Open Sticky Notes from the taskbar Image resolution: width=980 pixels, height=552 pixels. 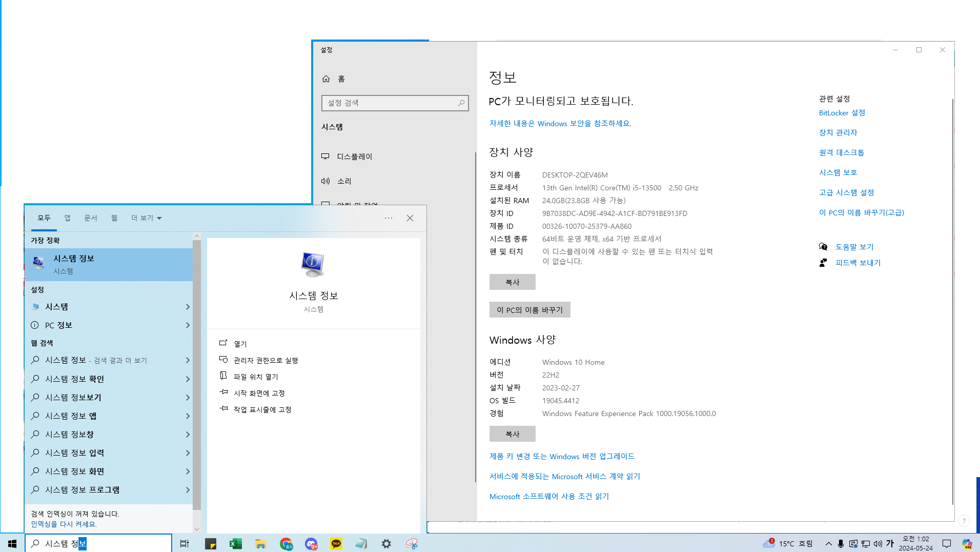point(211,543)
